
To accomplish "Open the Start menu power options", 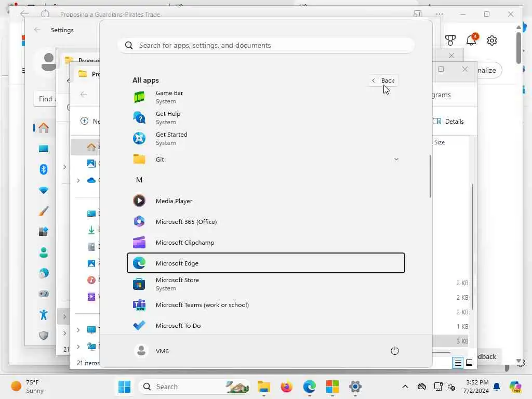I will [x=395, y=351].
